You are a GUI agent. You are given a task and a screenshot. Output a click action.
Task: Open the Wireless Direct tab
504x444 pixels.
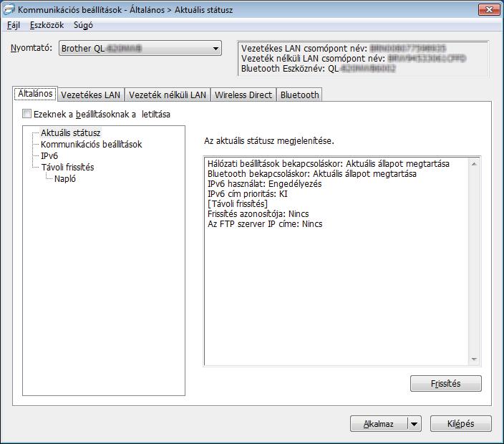[x=243, y=95]
